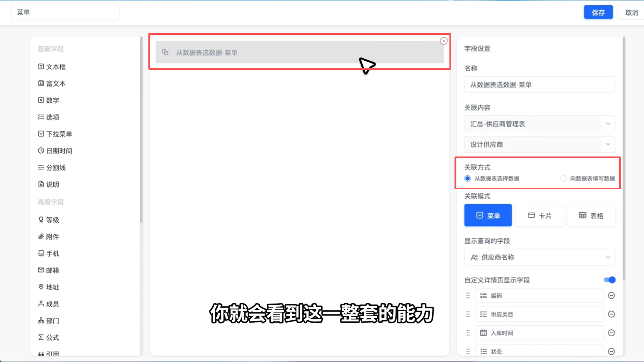Click the link icon in 从数据表选数据-菜单 field
This screenshot has height=362, width=644.
pyautogui.click(x=165, y=52)
